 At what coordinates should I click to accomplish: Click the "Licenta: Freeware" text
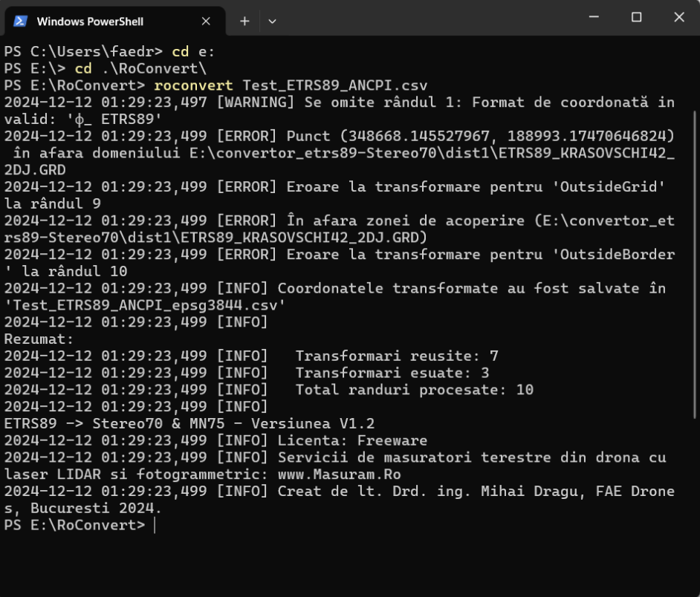click(352, 440)
